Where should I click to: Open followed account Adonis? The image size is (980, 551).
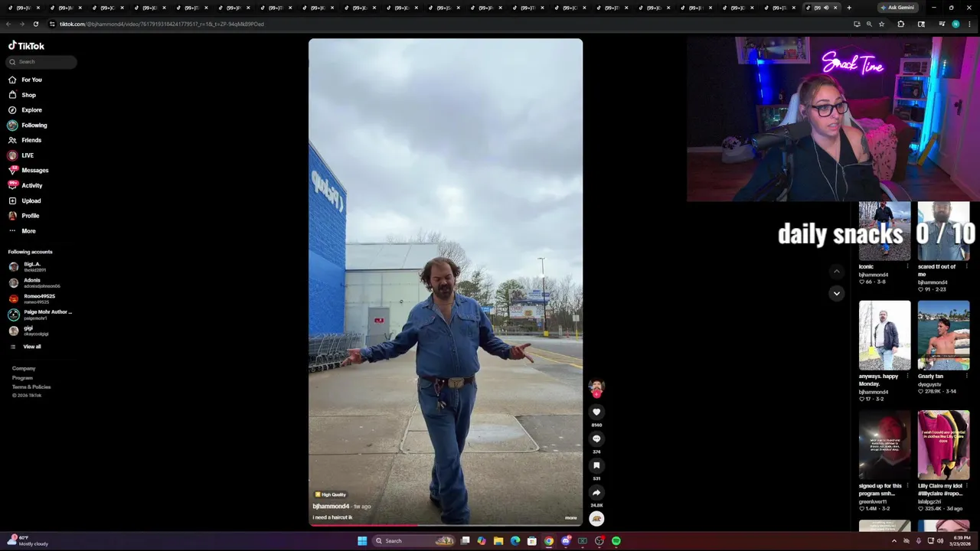pos(34,282)
